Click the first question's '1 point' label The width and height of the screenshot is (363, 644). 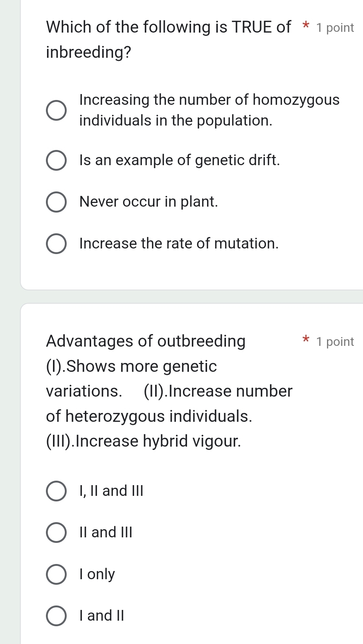pyautogui.click(x=335, y=27)
